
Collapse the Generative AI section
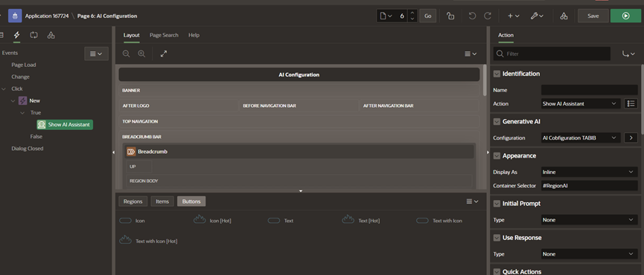(497, 122)
